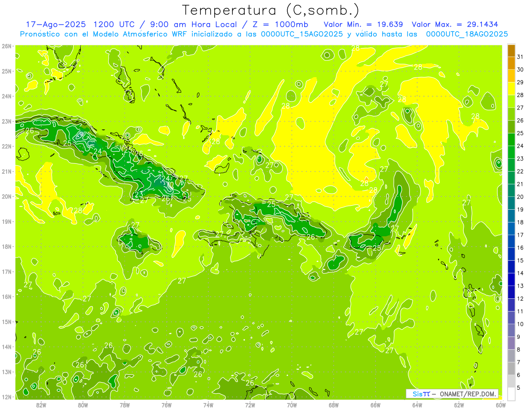The width and height of the screenshot is (532, 411).
Task: Click the '18N' latitude label
Action: pos(7,247)
